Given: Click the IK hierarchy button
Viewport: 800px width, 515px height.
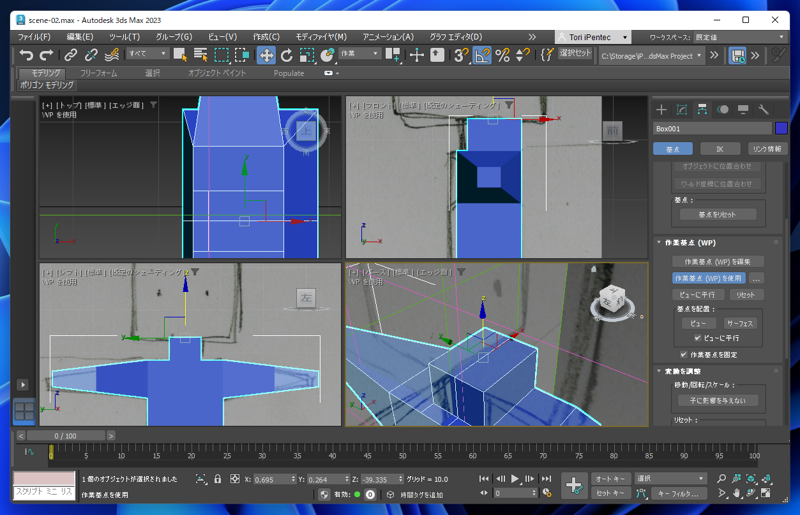Looking at the screenshot, I should 720,149.
